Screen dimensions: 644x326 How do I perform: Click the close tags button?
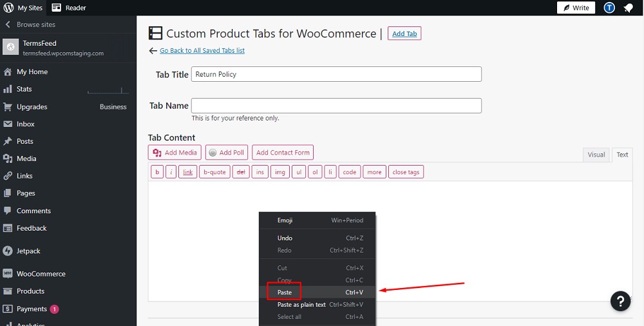[x=406, y=172]
